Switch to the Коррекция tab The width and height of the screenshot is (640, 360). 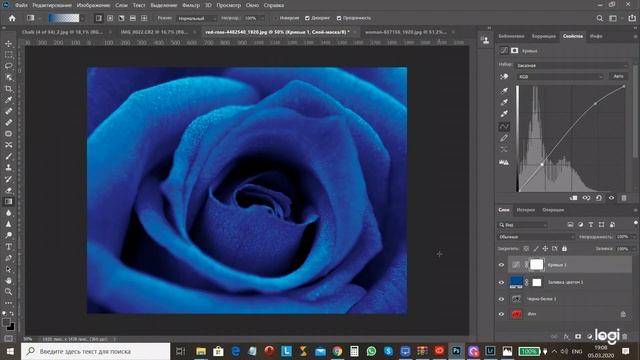coord(544,36)
